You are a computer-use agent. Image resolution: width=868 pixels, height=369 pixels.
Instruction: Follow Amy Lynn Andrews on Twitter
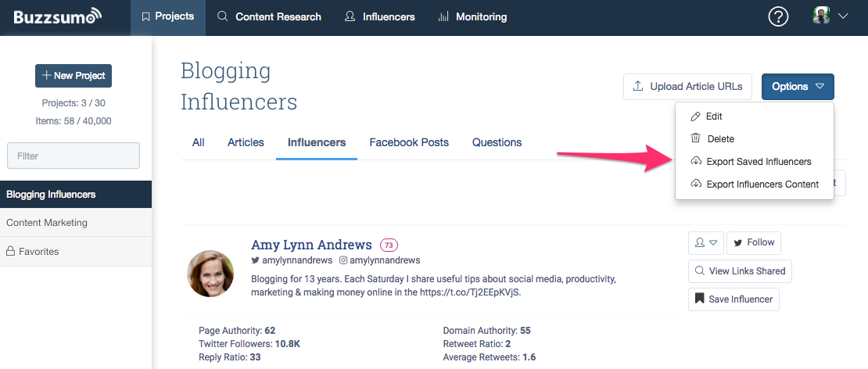point(753,242)
